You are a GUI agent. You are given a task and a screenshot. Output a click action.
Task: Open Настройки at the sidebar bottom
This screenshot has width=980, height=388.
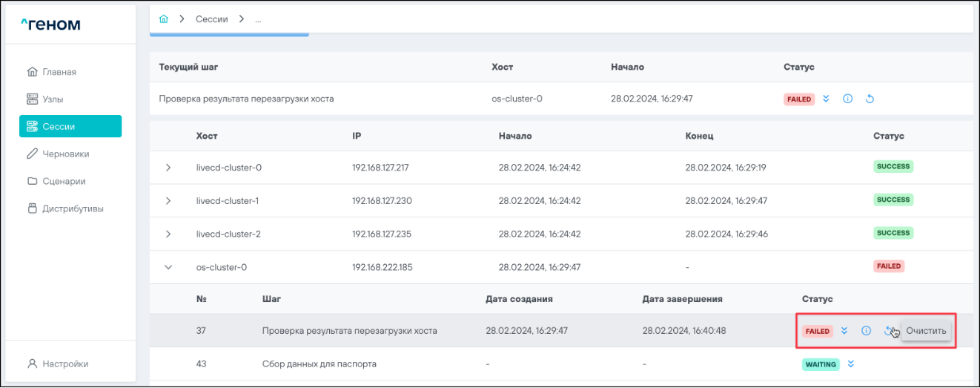(x=65, y=364)
